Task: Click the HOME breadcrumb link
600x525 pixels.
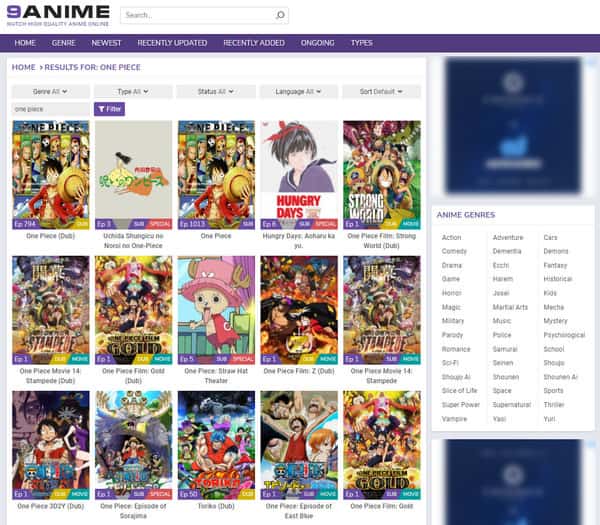Action: (x=23, y=67)
